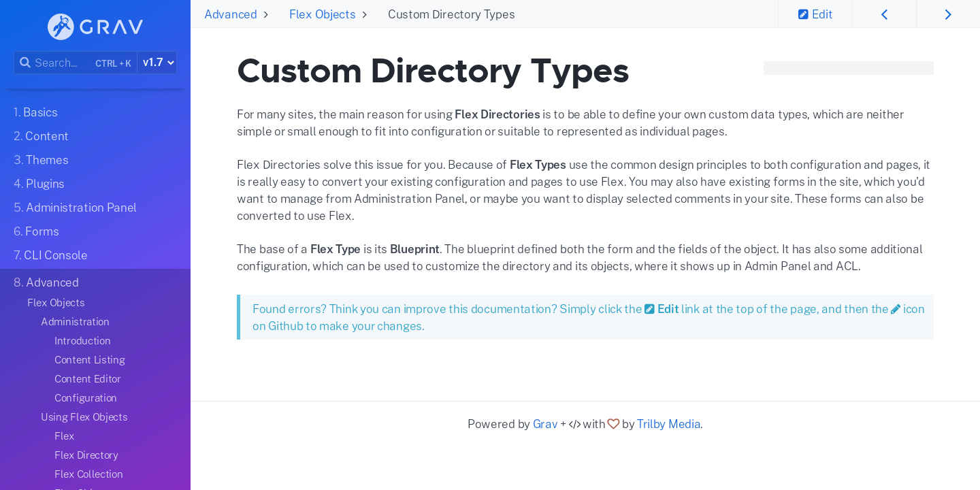Expand the Using Flex Objects section

[84, 416]
